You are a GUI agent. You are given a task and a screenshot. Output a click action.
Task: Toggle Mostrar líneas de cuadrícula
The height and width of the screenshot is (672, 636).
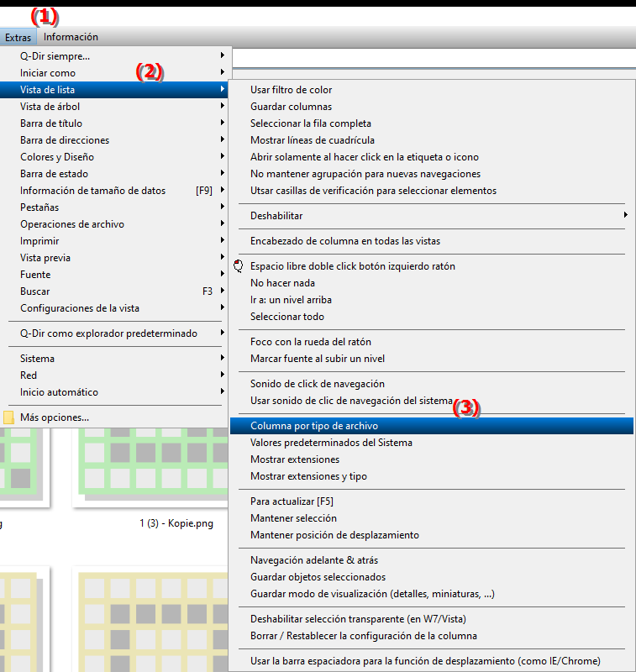coord(432,140)
